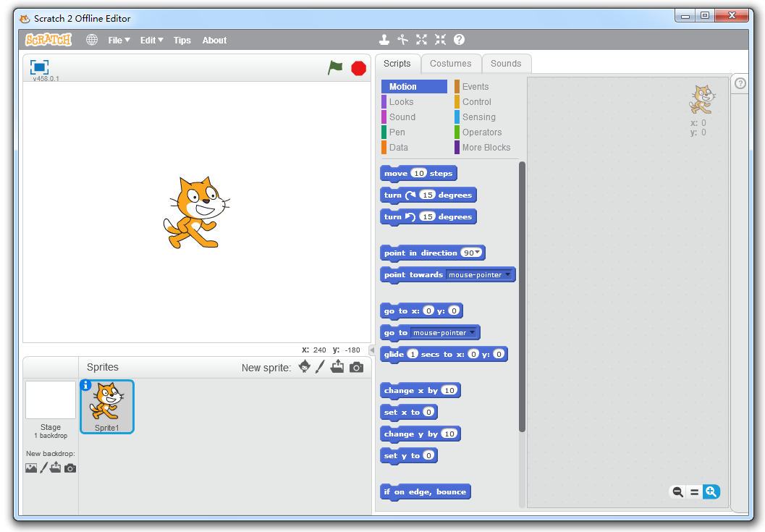Click the green flag to run
Viewport: 765px width, 532px height.
pos(335,68)
